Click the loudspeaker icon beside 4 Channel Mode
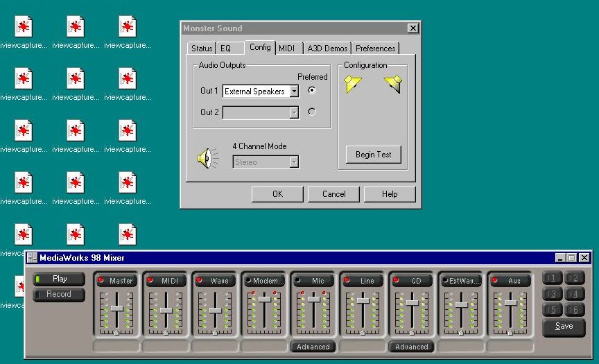 (x=208, y=158)
